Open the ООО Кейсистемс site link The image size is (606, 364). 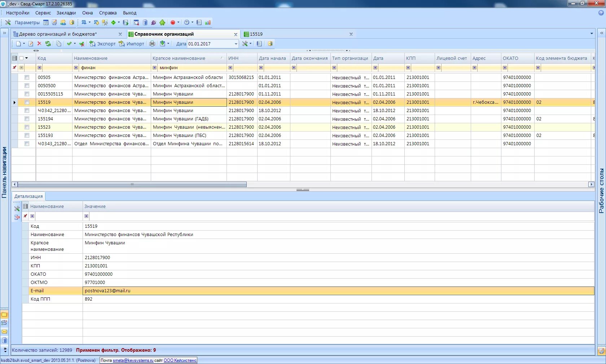tap(180, 360)
